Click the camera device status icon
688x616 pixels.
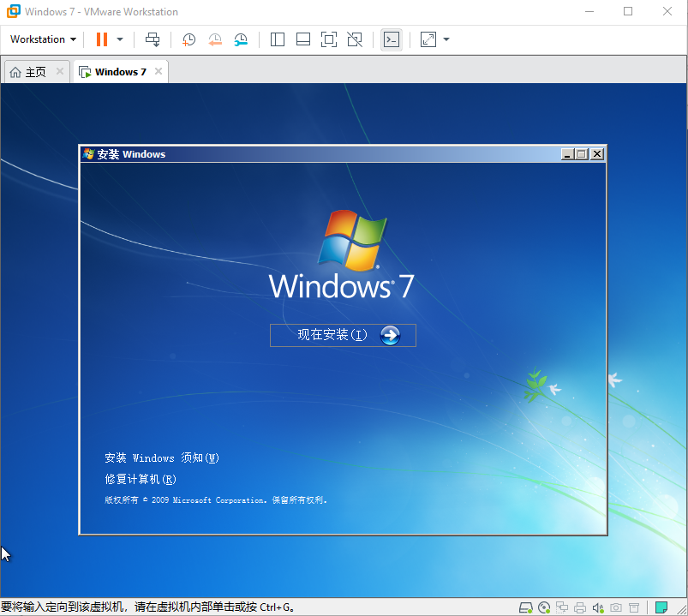tap(616, 607)
